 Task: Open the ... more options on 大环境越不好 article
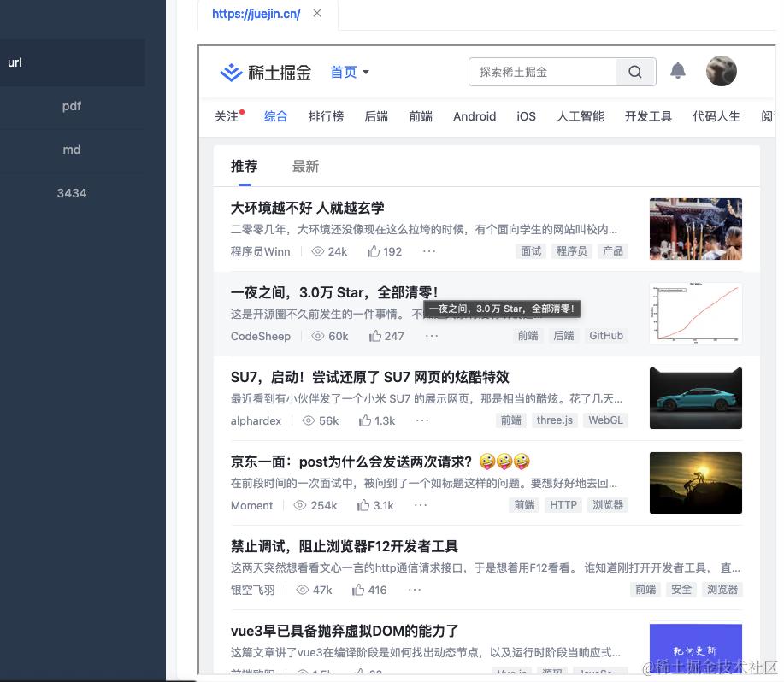coord(428,251)
